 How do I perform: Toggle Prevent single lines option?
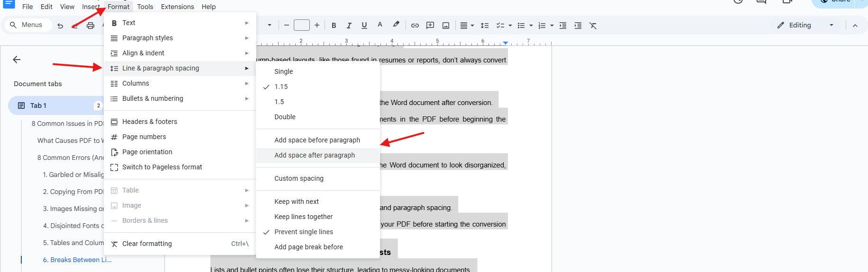tap(303, 232)
